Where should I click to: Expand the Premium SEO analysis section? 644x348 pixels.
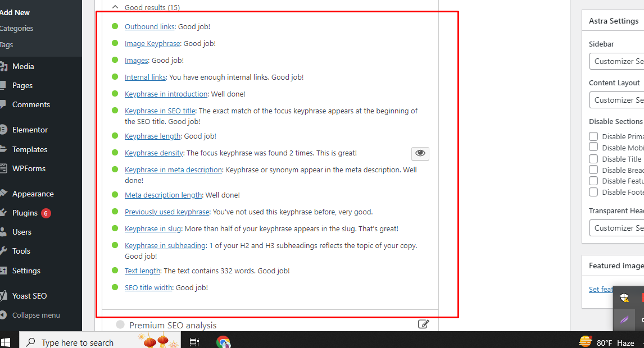click(x=173, y=325)
